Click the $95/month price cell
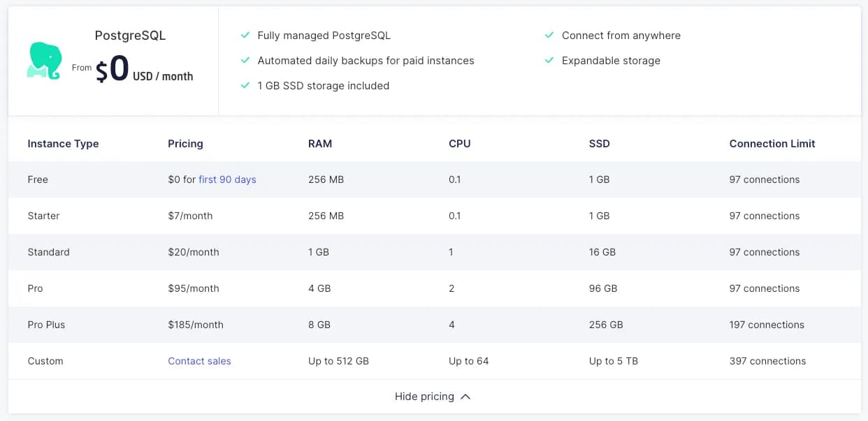Screen dimensions: 868x421 click(194, 288)
